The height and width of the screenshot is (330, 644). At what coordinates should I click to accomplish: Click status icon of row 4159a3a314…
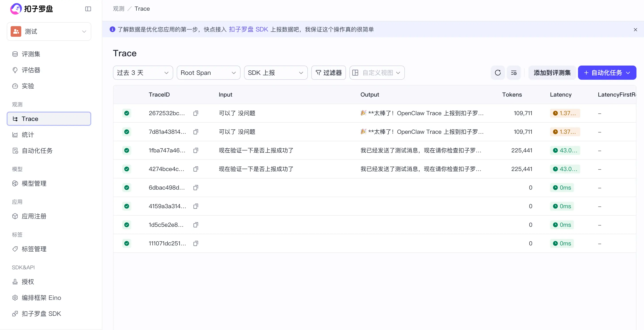coord(127,206)
